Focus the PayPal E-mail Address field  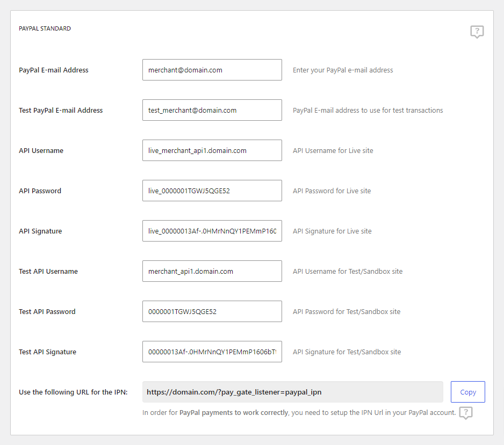point(212,70)
